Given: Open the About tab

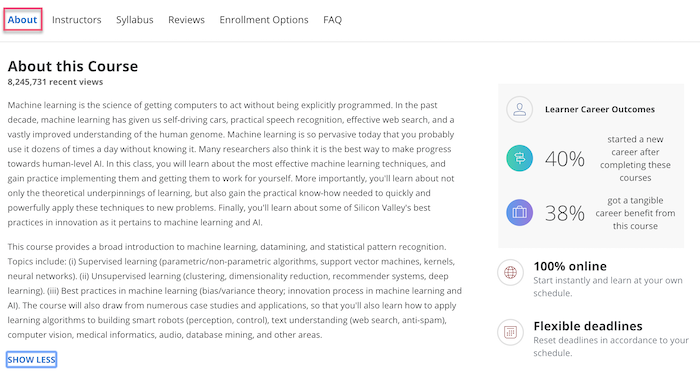Looking at the screenshot, I should [22, 20].
